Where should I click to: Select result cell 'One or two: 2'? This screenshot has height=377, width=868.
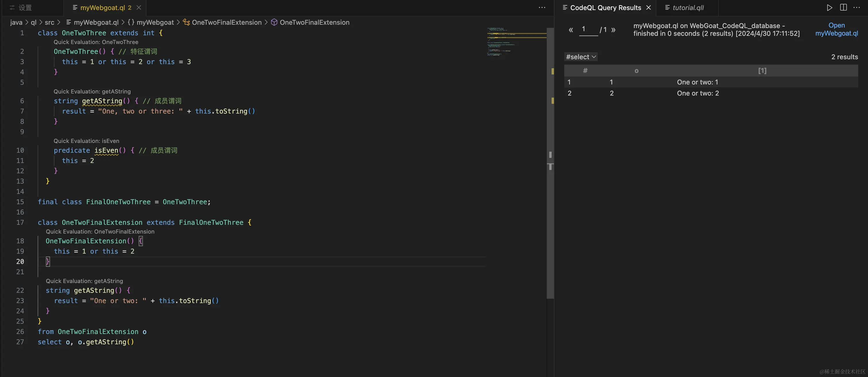point(698,93)
